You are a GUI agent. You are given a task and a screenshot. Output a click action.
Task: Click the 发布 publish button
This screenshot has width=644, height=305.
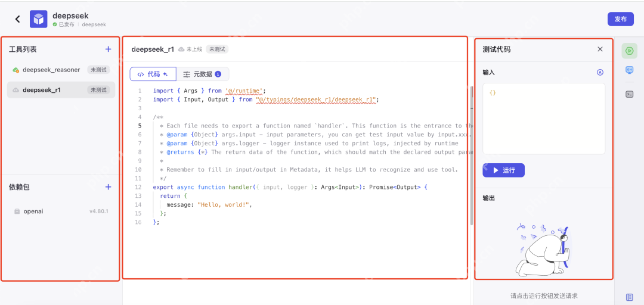tap(621, 19)
